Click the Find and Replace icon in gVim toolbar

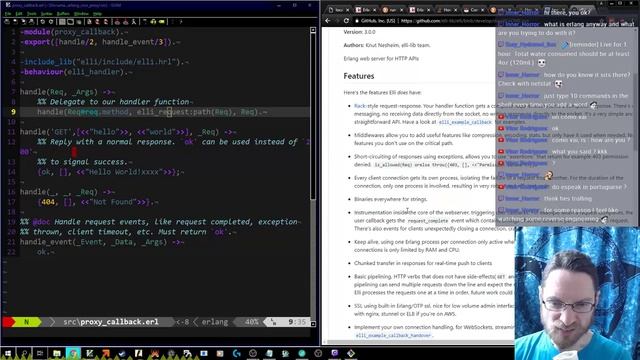tap(89, 22)
